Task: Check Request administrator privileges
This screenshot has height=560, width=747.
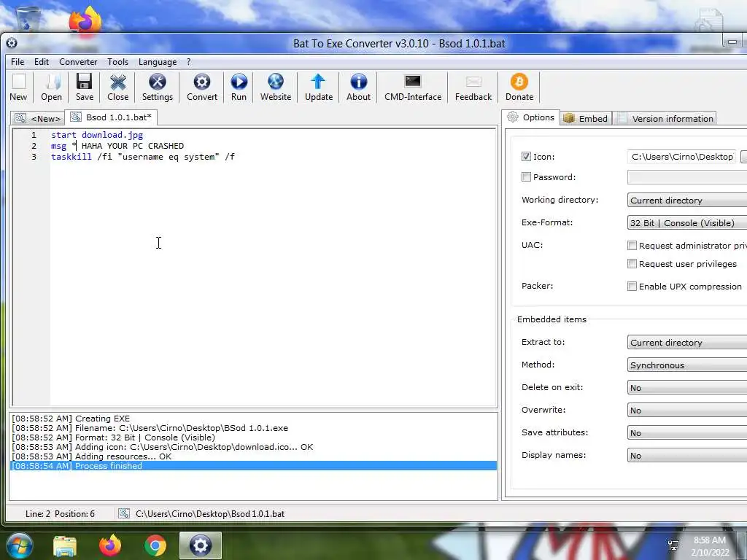Action: pyautogui.click(x=632, y=245)
